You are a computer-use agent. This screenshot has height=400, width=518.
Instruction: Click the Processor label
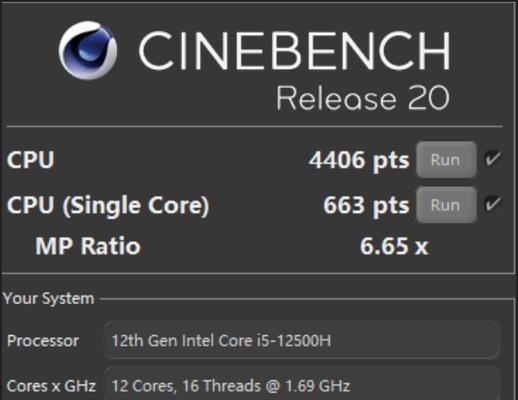tap(43, 341)
